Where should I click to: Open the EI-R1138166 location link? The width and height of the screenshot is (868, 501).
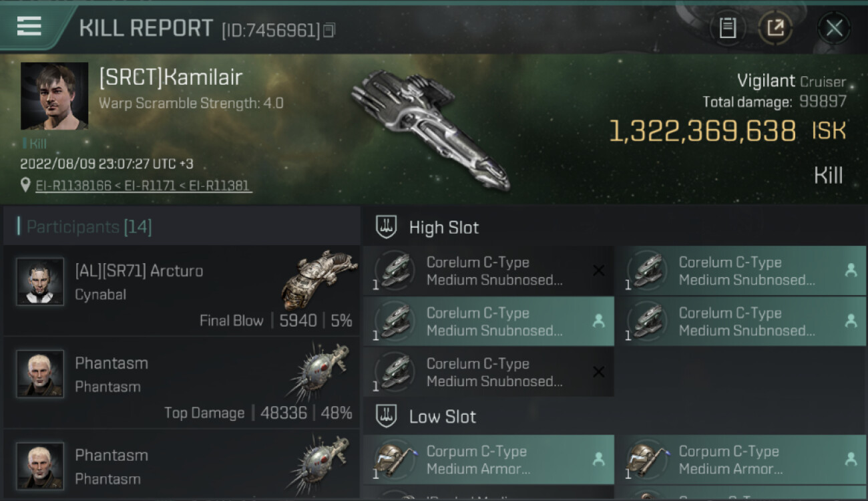73,186
